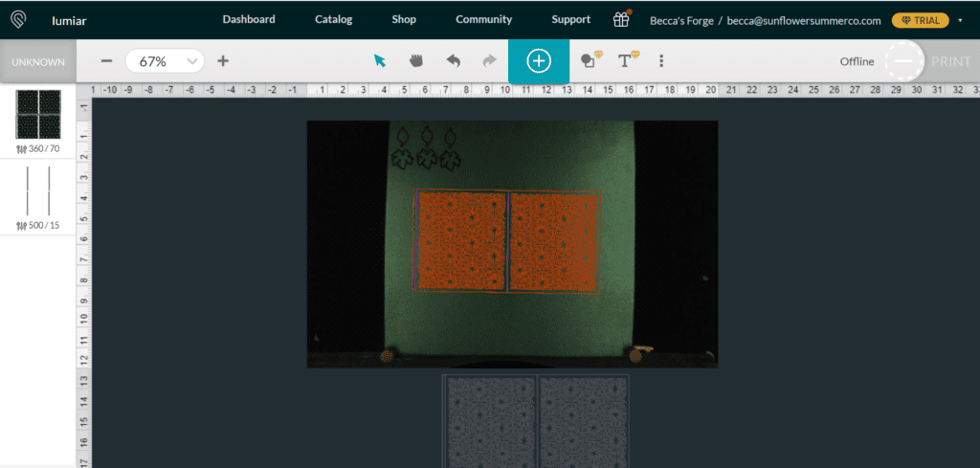Image resolution: width=980 pixels, height=468 pixels.
Task: Select left orange engraved panel on bed
Action: (x=460, y=241)
